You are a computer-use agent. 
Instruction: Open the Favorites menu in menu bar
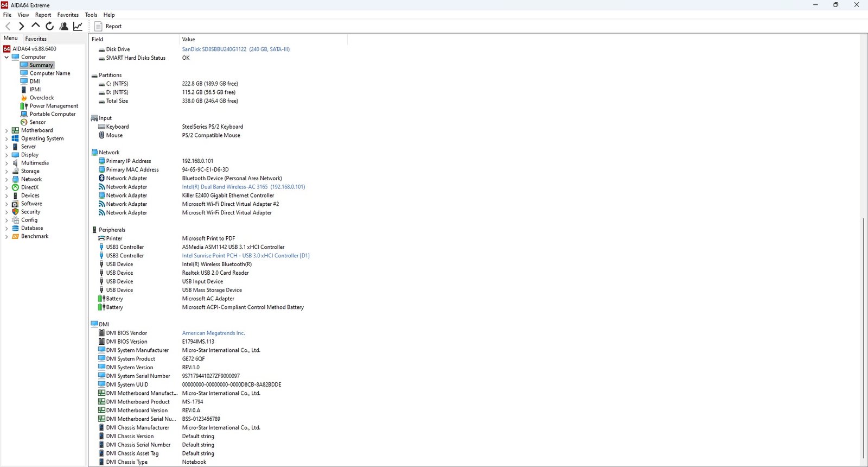tap(68, 15)
